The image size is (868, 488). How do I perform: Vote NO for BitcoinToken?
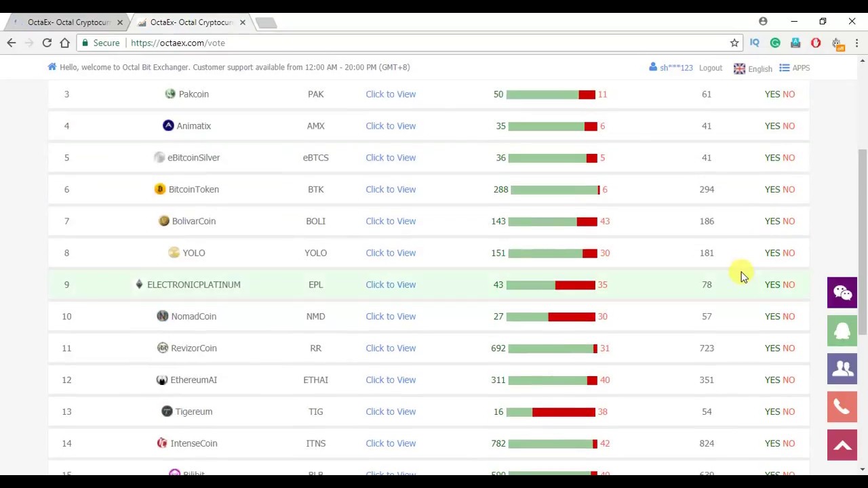(789, 189)
